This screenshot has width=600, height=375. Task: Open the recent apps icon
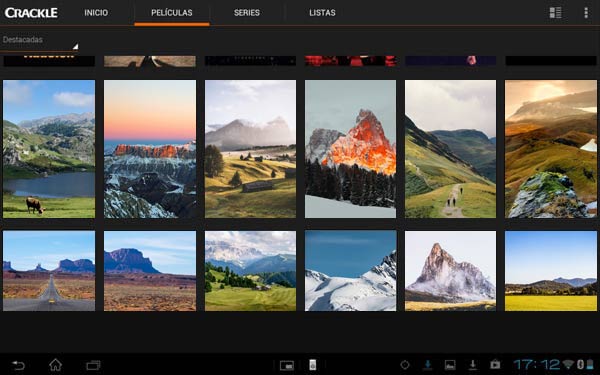coord(93,365)
